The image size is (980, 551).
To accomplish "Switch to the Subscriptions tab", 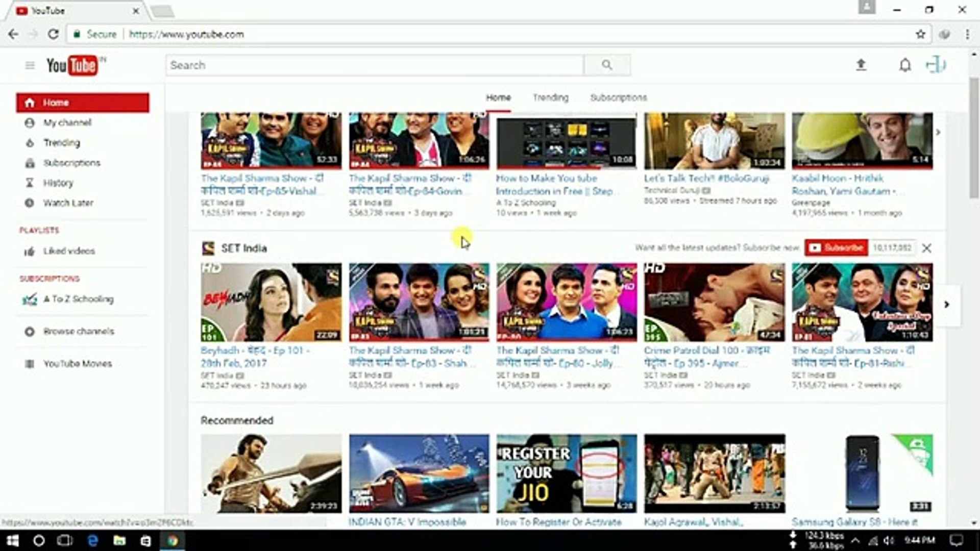I will tap(619, 97).
